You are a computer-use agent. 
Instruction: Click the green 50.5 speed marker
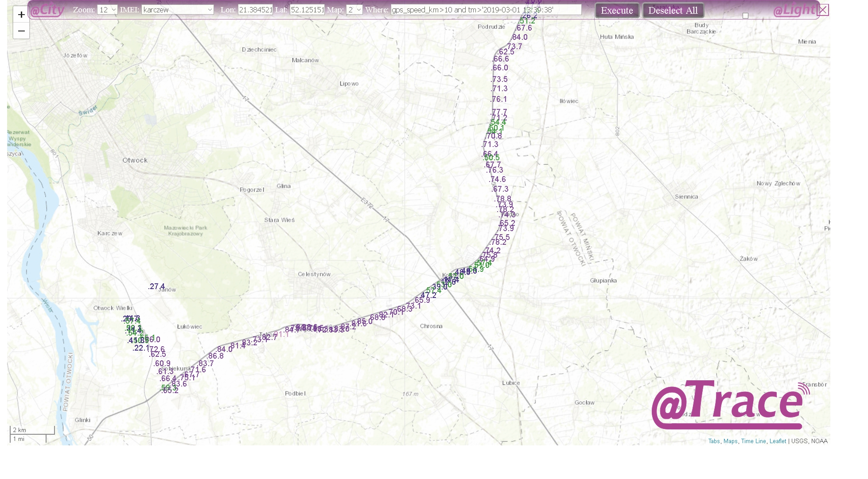pyautogui.click(x=491, y=158)
